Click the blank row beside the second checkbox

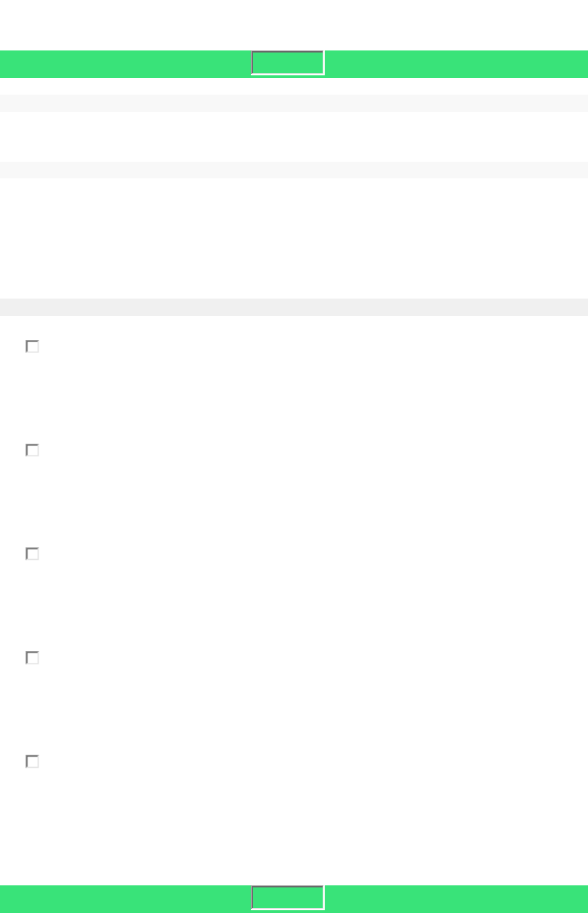click(304, 451)
